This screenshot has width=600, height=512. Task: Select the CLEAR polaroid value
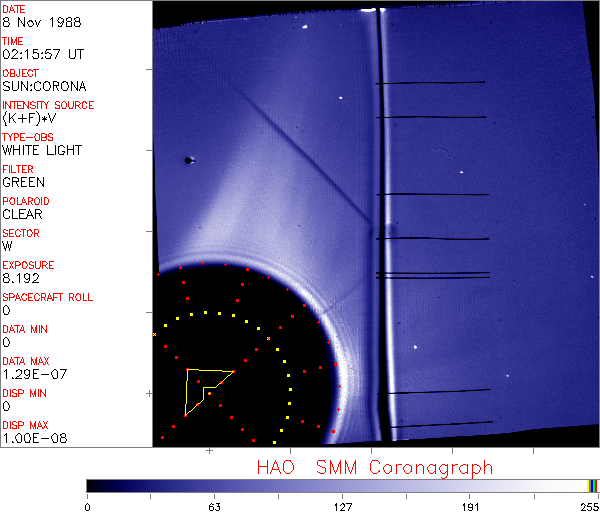pyautogui.click(x=22, y=214)
